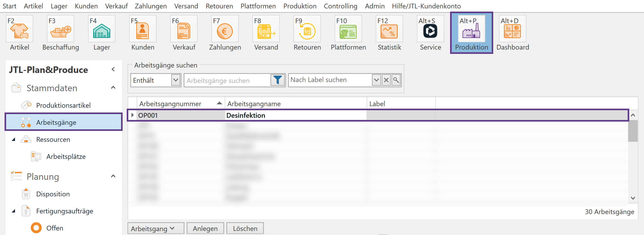
Task: Open the Controlling menu
Action: 340,6
